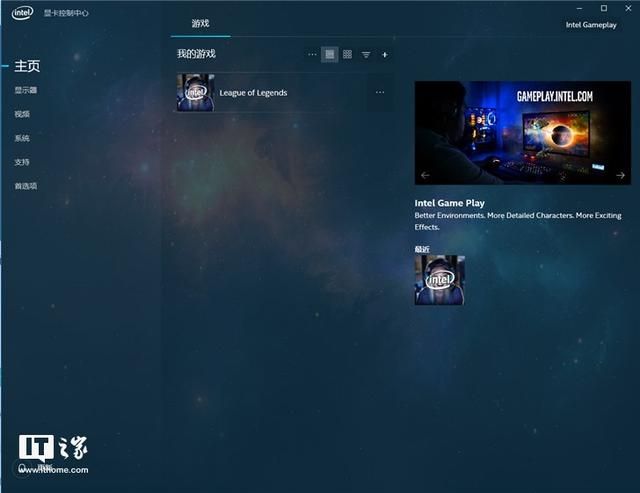Click the Intel logo in title bar
The height and width of the screenshot is (493, 640).
click(x=22, y=13)
